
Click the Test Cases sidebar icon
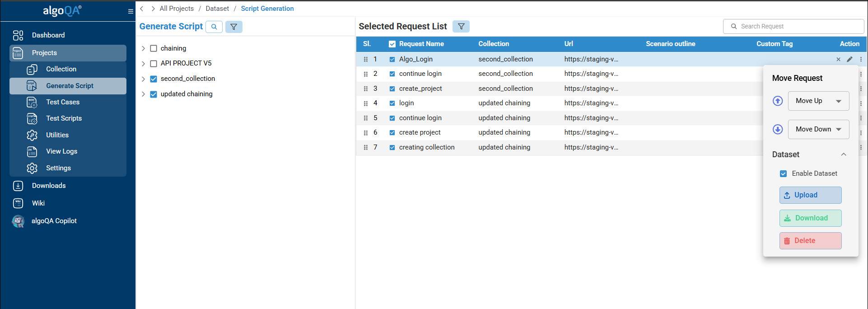(x=32, y=102)
